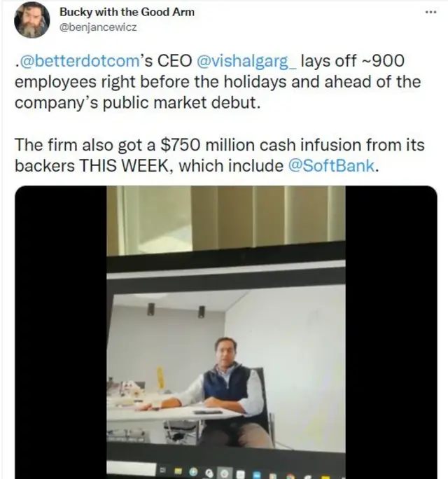Open the @betterdotcom mention
448x479 pixels.
(79, 61)
